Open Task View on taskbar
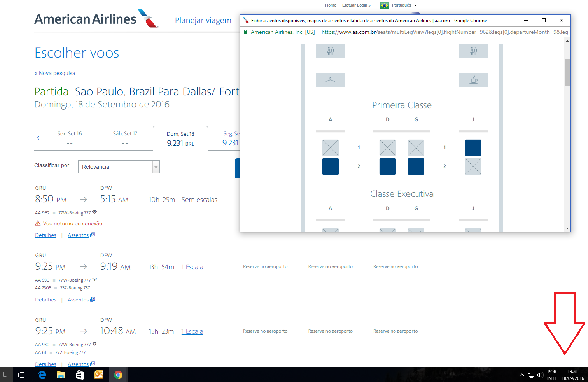This screenshot has height=382, width=588. (x=22, y=375)
